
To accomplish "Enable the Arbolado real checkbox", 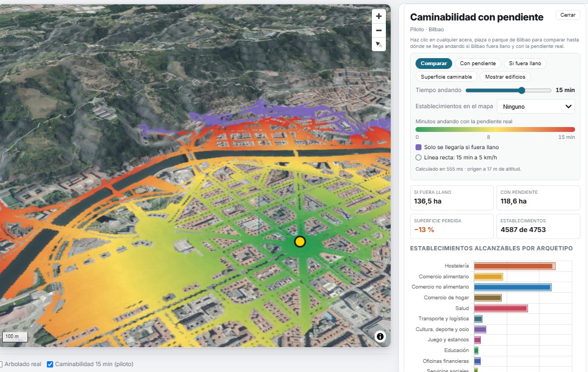I will pyautogui.click(x=1, y=364).
